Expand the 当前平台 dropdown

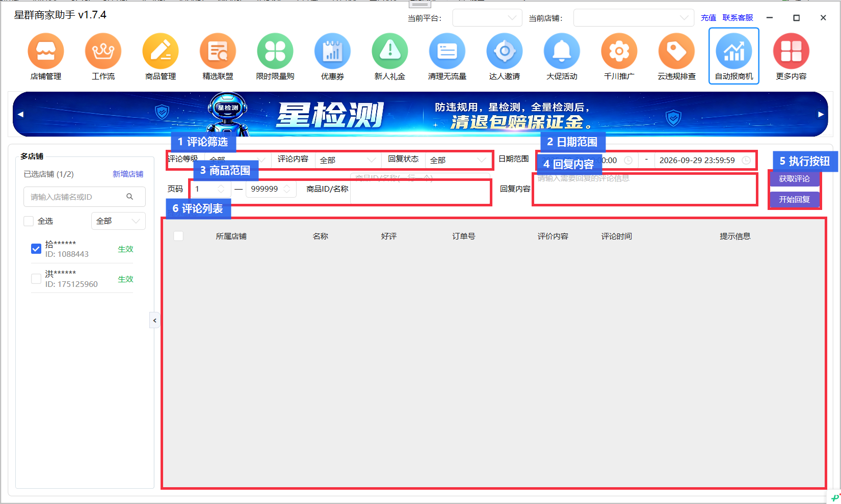[487, 18]
